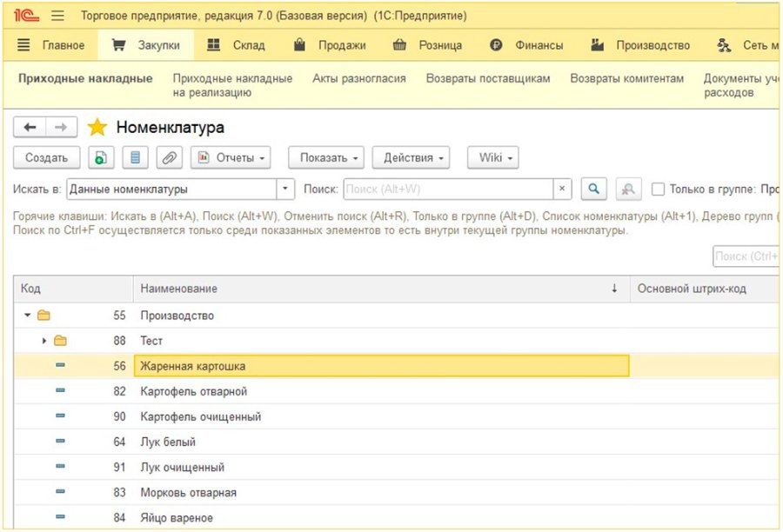Click the list view icon in toolbar
This screenshot has height=532, width=783.
click(135, 157)
